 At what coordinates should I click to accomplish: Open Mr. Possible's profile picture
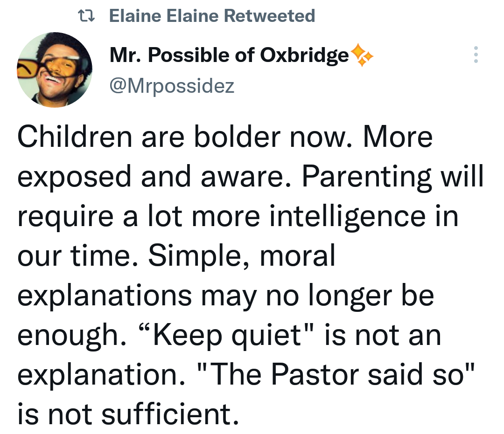point(55,70)
